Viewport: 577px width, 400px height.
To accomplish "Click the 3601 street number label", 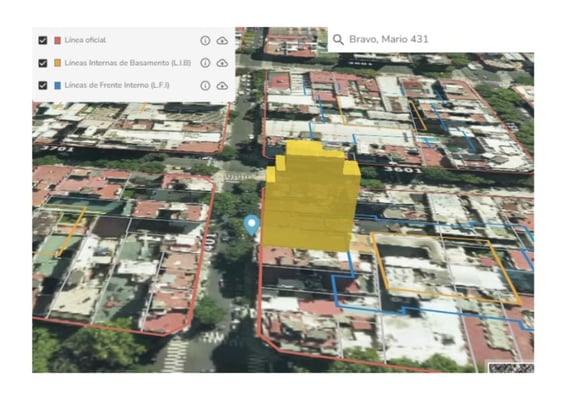I will pyautogui.click(x=403, y=170).
